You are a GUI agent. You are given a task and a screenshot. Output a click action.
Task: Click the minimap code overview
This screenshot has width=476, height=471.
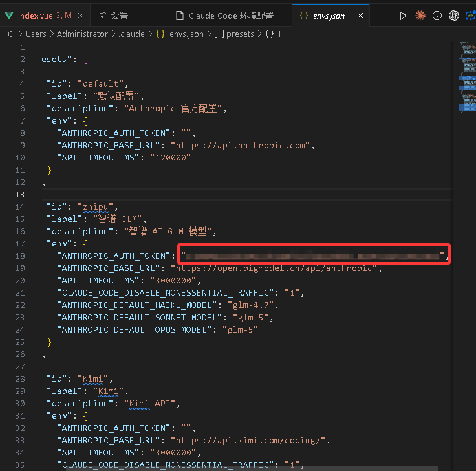pos(467,78)
